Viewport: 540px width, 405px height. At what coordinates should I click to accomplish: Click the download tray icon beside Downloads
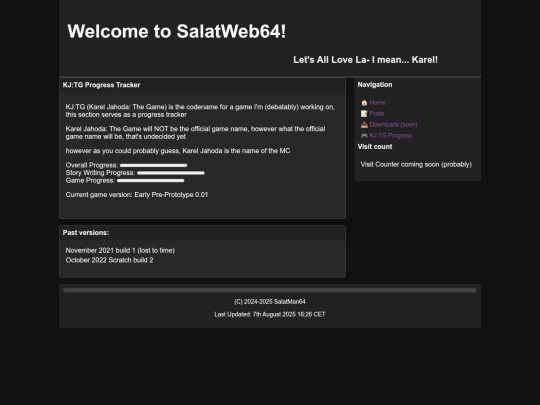tap(364, 125)
